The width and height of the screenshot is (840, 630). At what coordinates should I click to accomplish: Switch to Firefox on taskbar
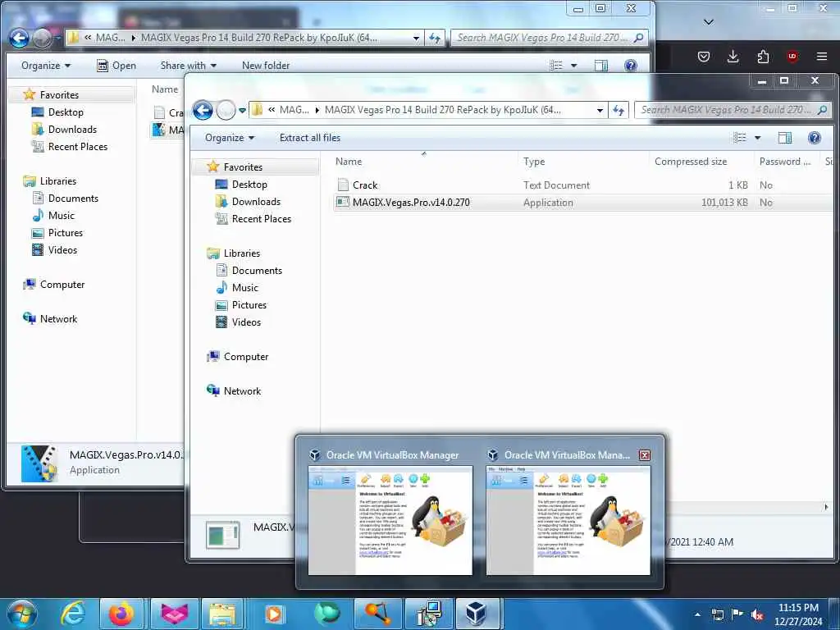(x=121, y=614)
